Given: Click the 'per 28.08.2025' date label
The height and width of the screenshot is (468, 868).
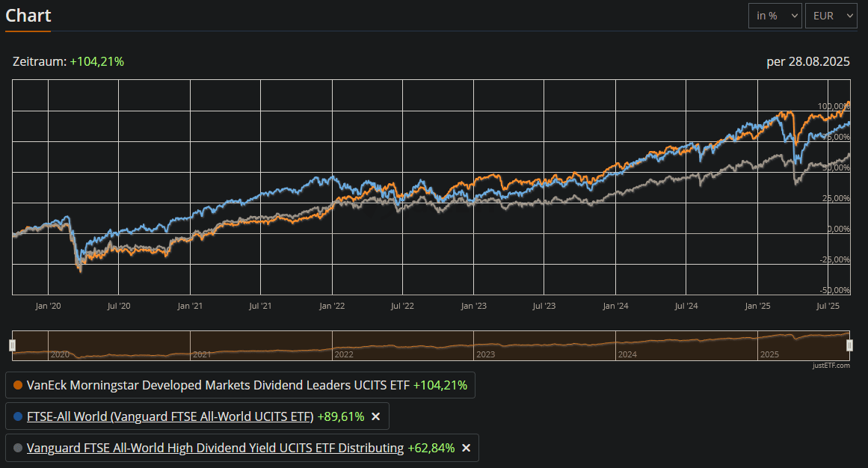Looking at the screenshot, I should point(807,61).
